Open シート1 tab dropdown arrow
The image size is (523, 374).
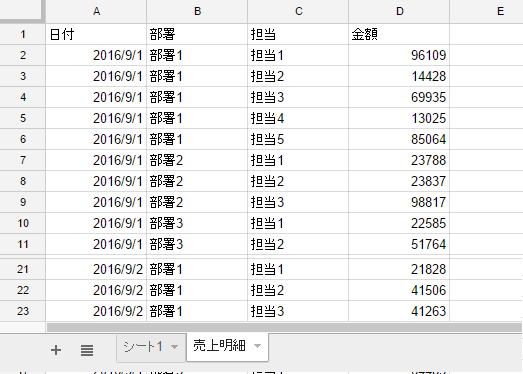(174, 347)
